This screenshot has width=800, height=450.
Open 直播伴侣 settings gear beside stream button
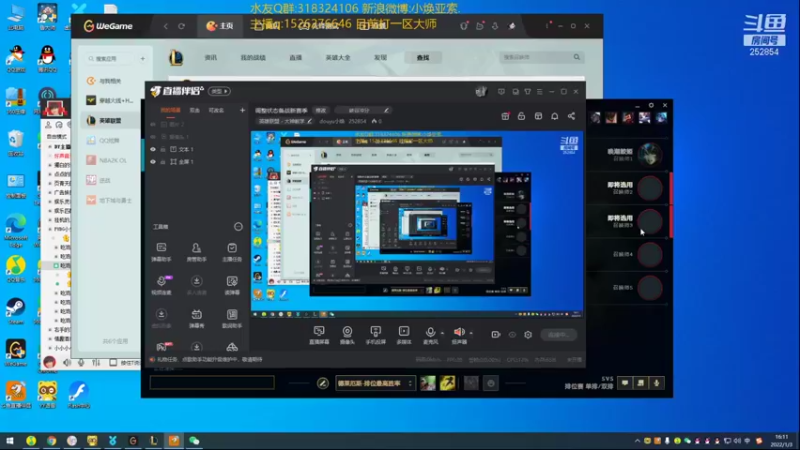tap(528, 335)
